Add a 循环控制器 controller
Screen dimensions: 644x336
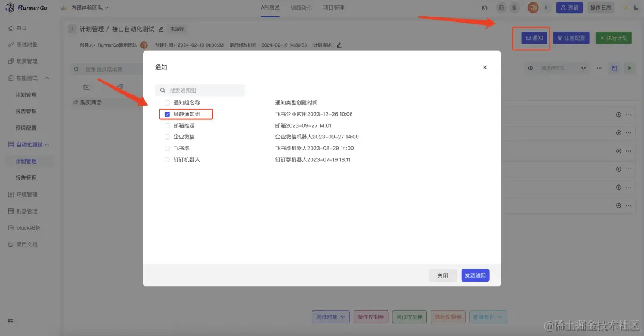click(448, 317)
